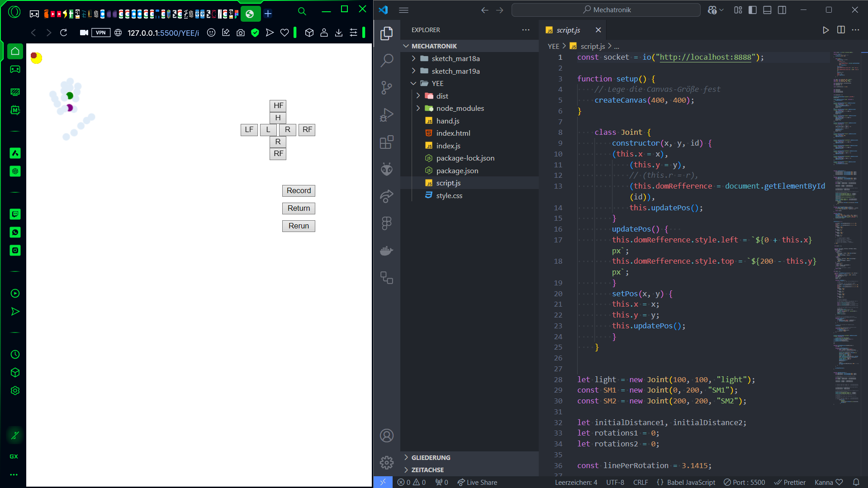Go forward in VS Code navigation
868x488 pixels.
[x=500, y=10]
